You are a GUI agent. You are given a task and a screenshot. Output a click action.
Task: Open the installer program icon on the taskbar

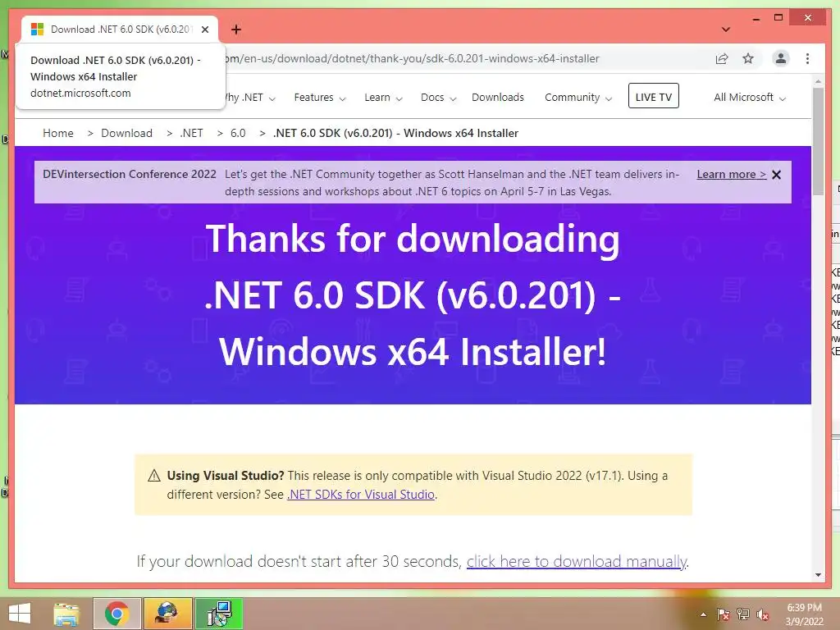click(x=218, y=614)
